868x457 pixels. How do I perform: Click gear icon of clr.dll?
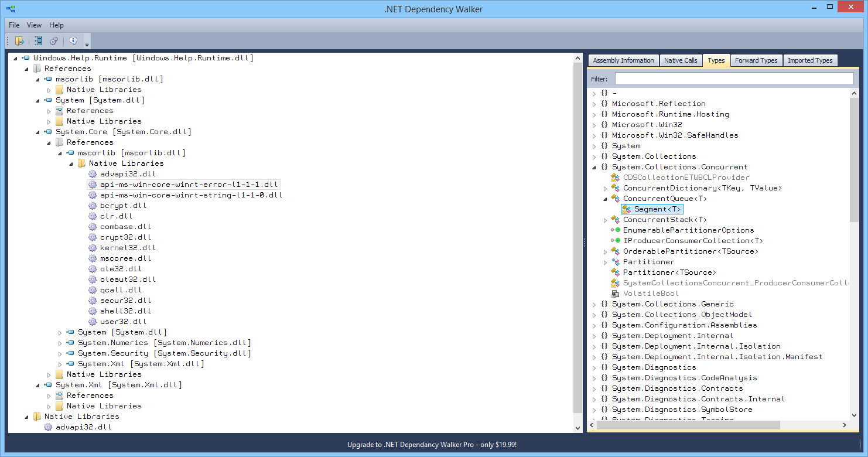coord(93,216)
